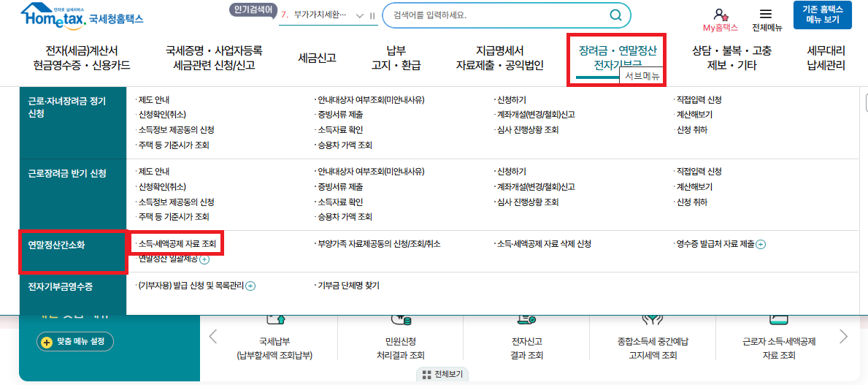Open (기부자용) 발급 신청 및 목록관리
The image size is (868, 385).
pos(191,286)
